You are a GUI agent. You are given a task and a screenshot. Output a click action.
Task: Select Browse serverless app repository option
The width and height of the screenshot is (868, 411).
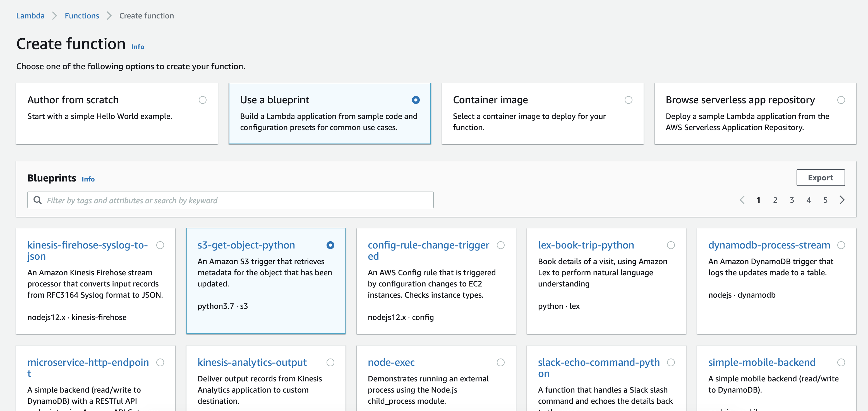[841, 100]
